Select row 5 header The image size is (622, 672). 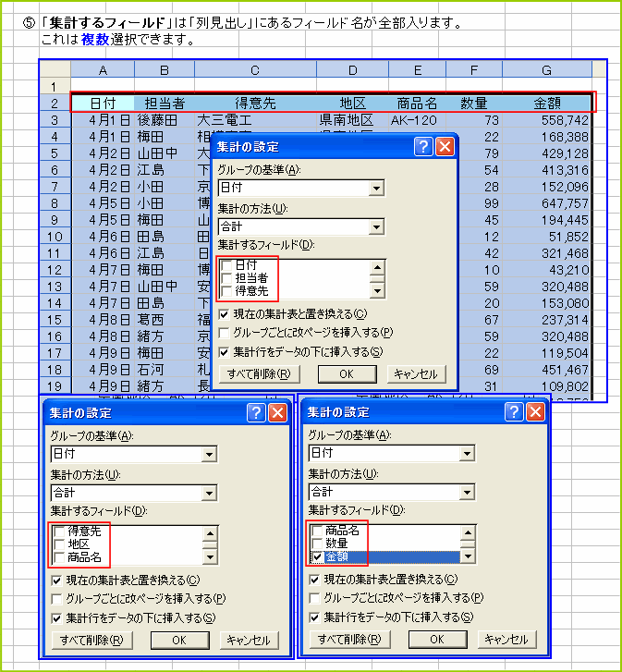click(55, 153)
